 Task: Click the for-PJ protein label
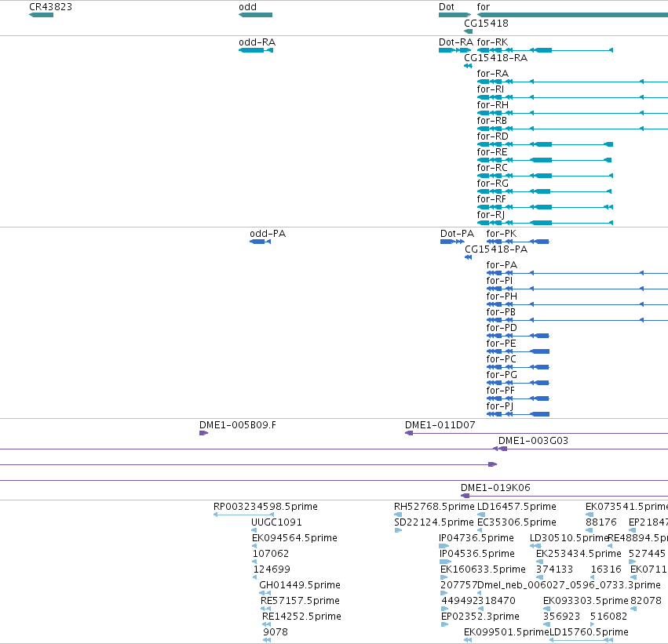tap(499, 406)
